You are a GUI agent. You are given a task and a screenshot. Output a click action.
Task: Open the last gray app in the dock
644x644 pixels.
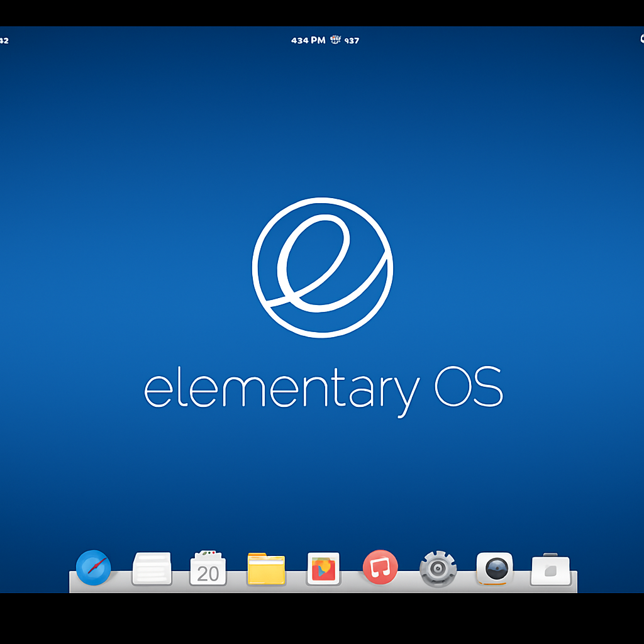coord(552,569)
